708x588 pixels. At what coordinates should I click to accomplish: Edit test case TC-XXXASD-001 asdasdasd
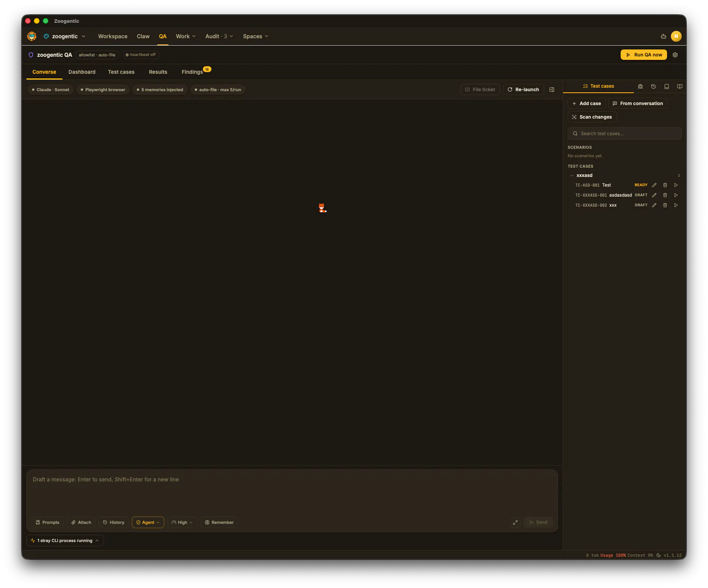[654, 195]
